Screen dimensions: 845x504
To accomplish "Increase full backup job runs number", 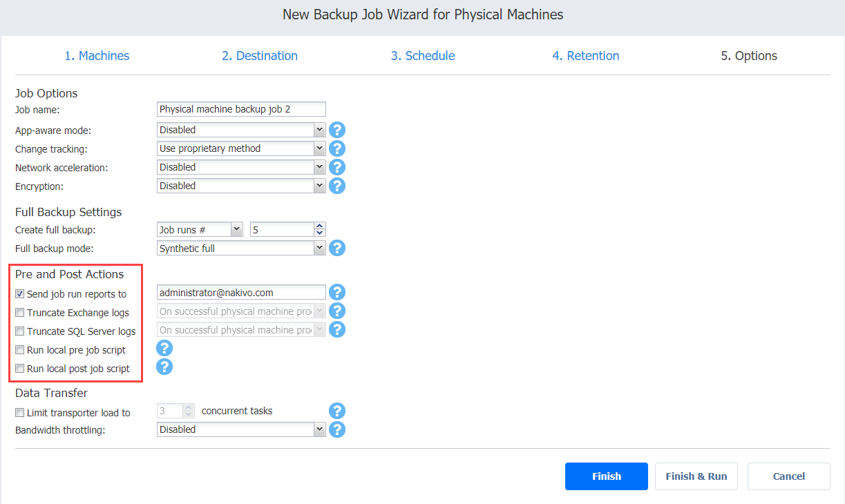I will 319,226.
